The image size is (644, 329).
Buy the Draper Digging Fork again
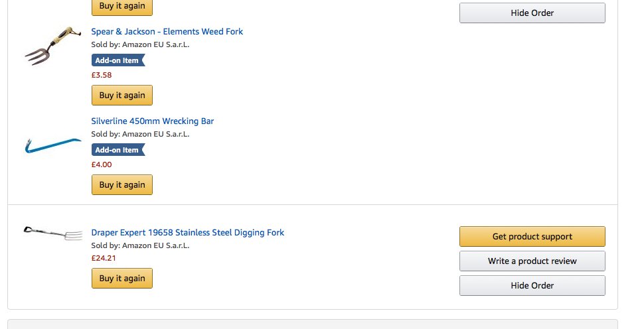(x=122, y=279)
